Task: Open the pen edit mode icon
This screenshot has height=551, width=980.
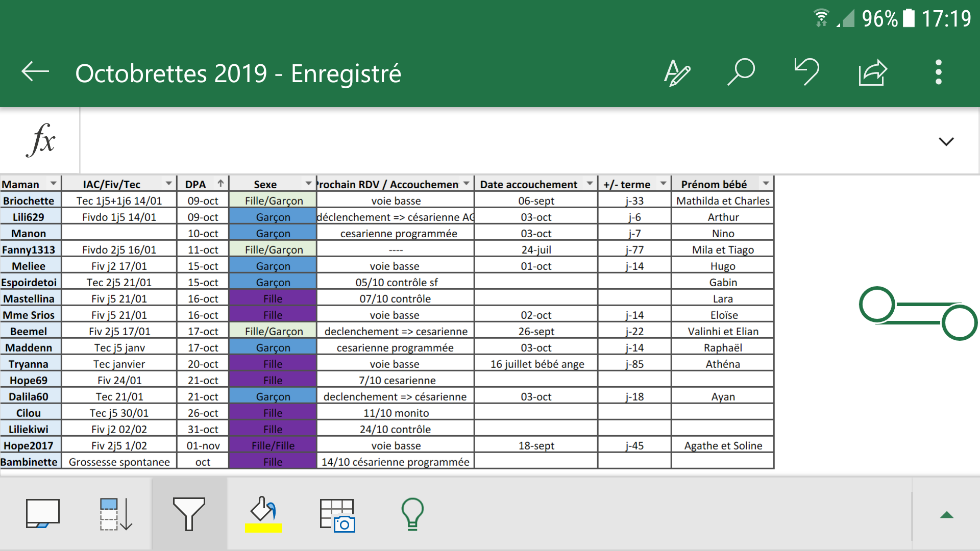Action: tap(677, 73)
